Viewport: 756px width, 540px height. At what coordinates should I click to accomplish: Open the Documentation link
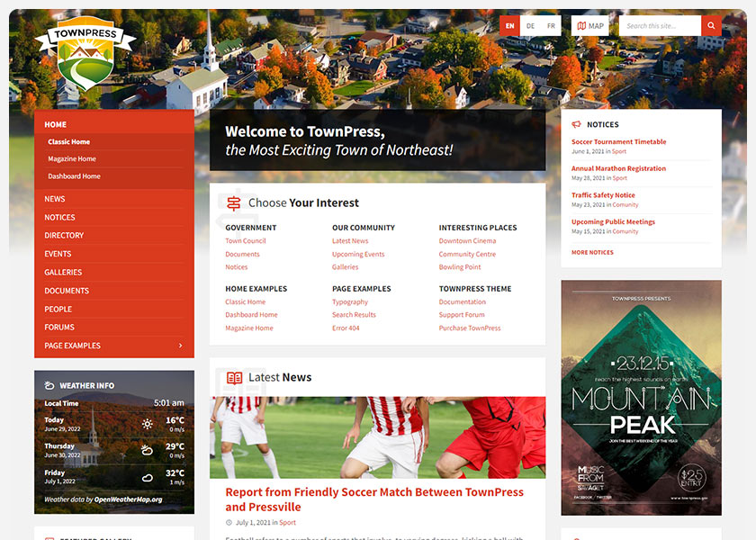(x=462, y=301)
